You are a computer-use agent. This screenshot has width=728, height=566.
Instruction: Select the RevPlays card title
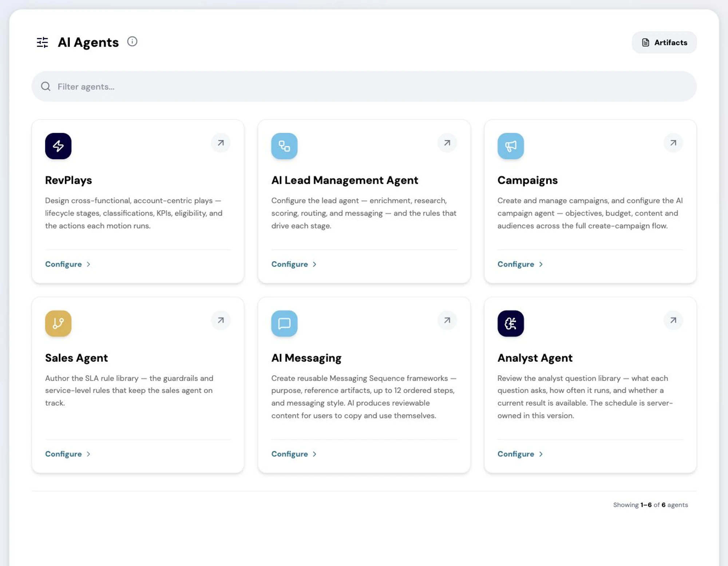(x=68, y=180)
